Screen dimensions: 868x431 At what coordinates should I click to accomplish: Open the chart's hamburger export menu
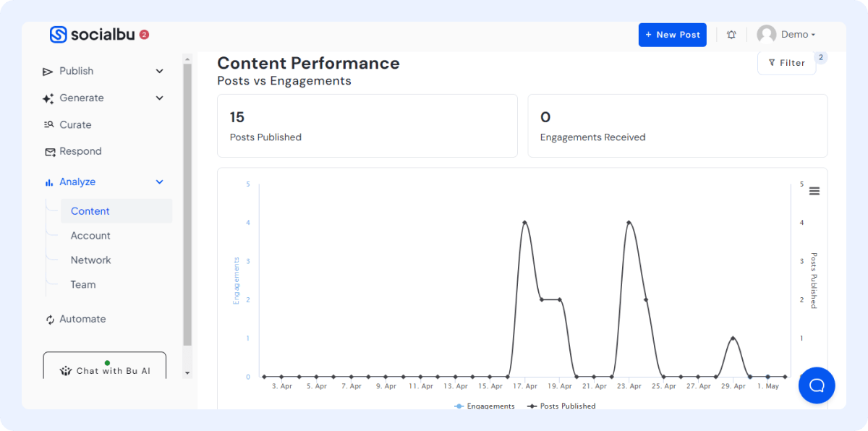pyautogui.click(x=814, y=191)
